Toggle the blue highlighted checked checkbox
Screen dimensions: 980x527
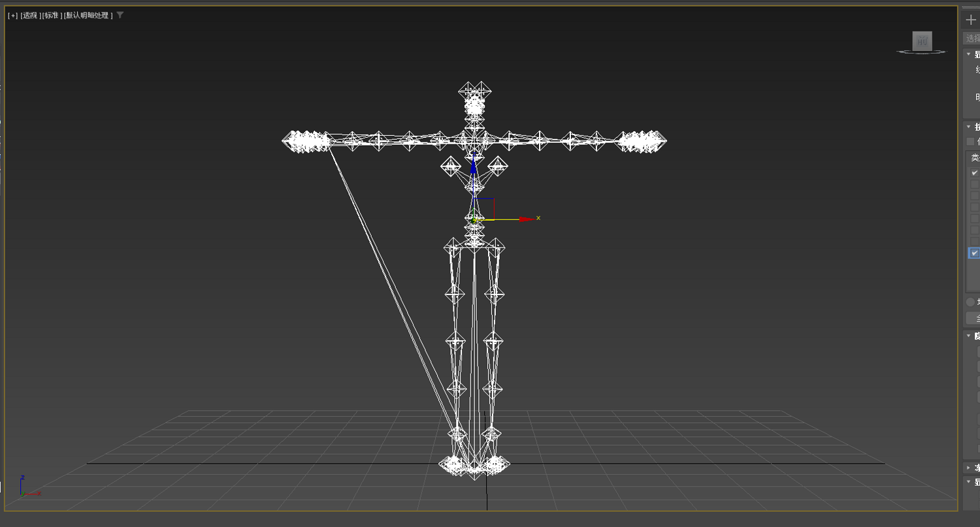coord(975,253)
